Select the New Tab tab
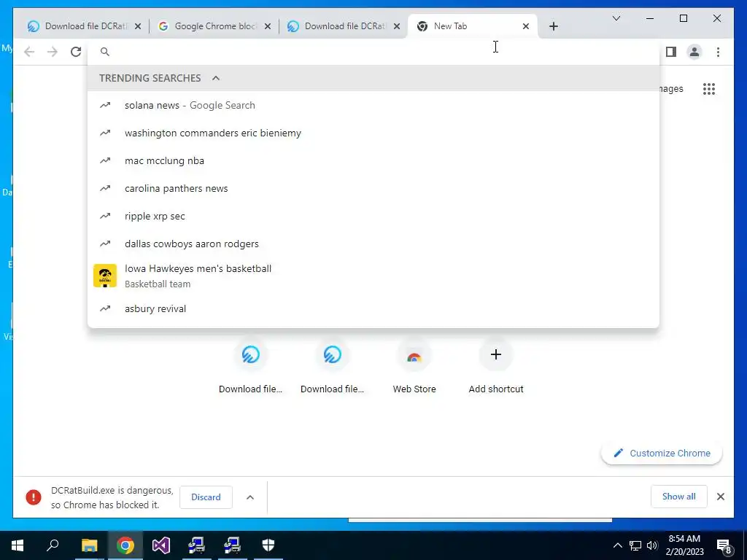The width and height of the screenshot is (747, 560). pyautogui.click(x=473, y=26)
